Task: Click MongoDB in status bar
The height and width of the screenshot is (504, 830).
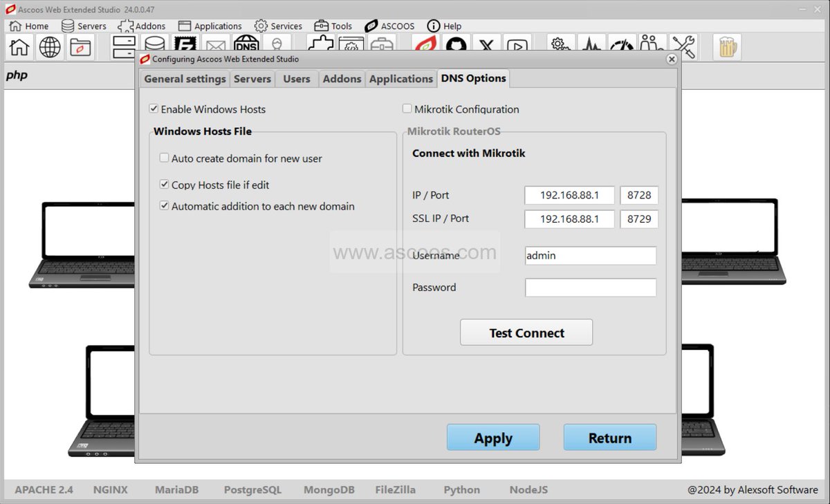Action: click(329, 489)
